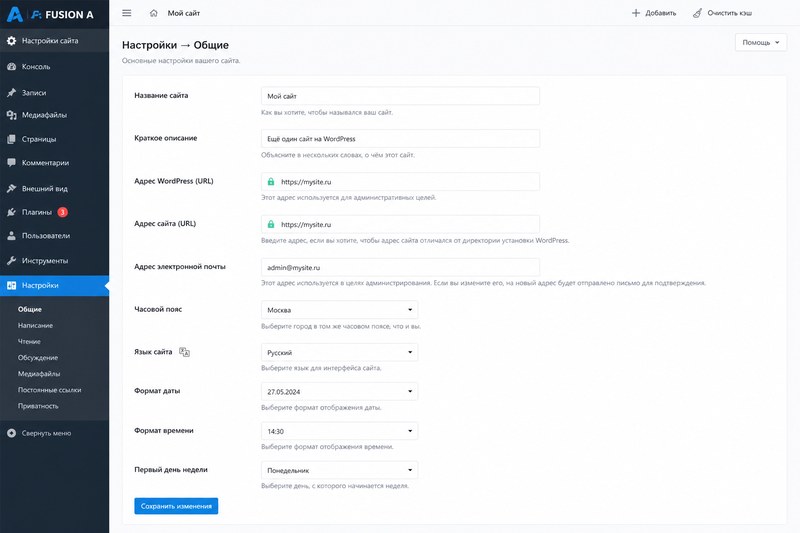
Task: Expand the Первый день недели dropdown
Action: click(x=339, y=470)
